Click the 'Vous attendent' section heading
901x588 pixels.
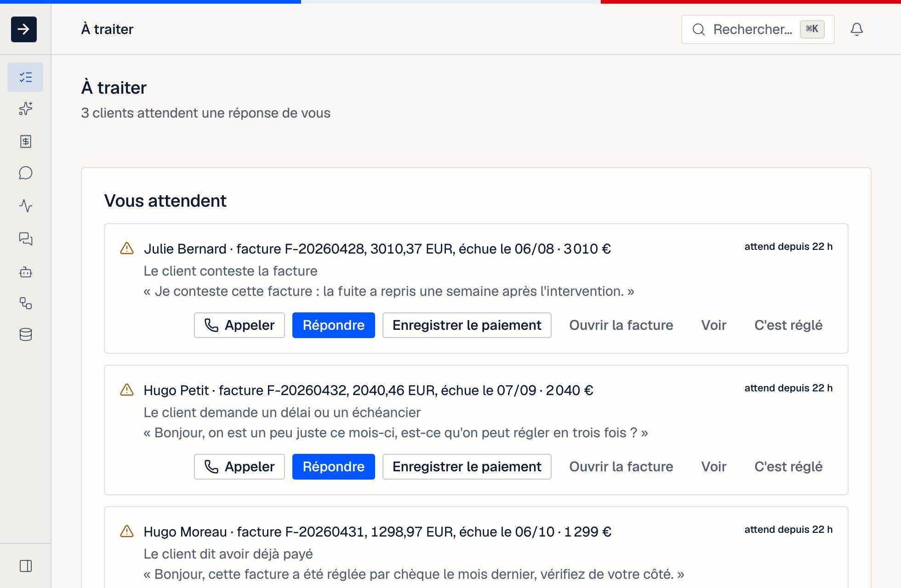coord(165,201)
